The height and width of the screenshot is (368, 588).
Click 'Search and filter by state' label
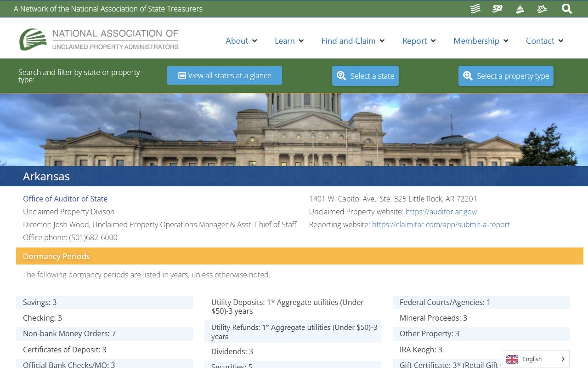(x=79, y=76)
